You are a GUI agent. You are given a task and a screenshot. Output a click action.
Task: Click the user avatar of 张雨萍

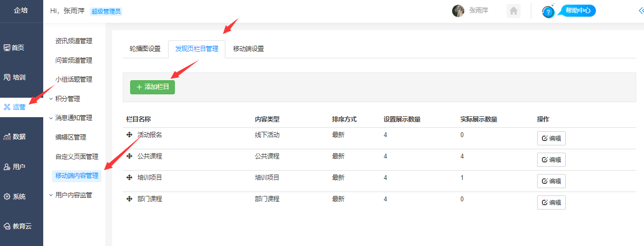pos(458,11)
